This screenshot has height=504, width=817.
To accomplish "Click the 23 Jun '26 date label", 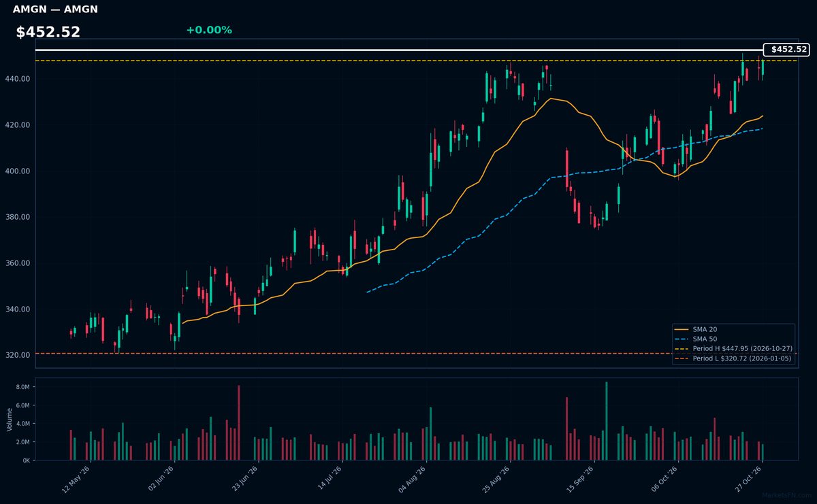I will point(244,478).
